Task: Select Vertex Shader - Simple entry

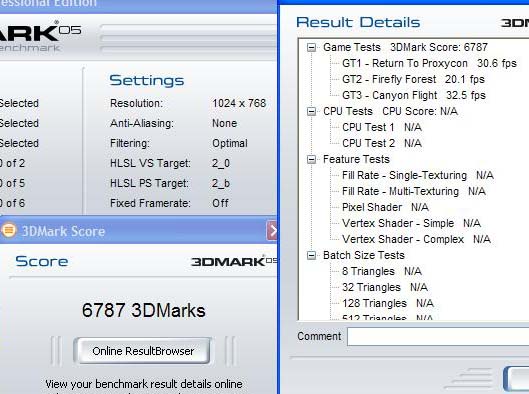Action: click(411, 223)
